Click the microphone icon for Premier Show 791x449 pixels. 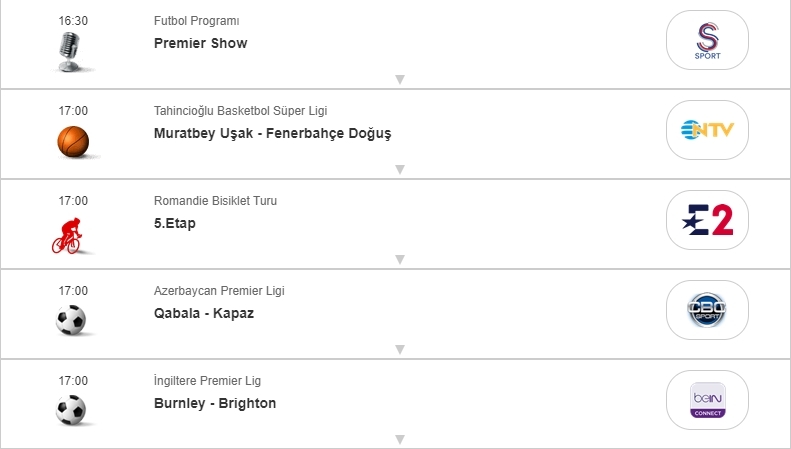click(71, 51)
